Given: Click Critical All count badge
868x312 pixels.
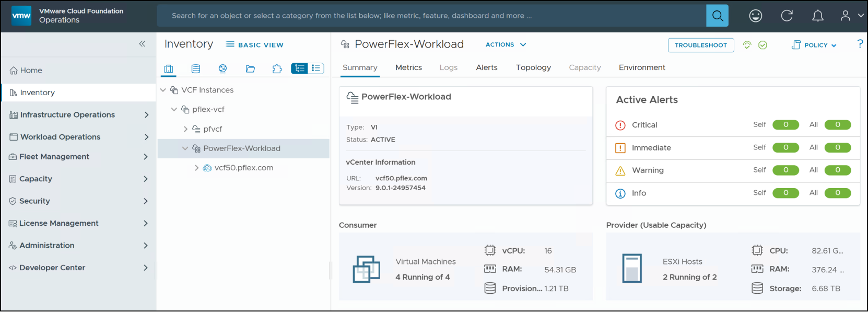Looking at the screenshot, I should tap(838, 125).
